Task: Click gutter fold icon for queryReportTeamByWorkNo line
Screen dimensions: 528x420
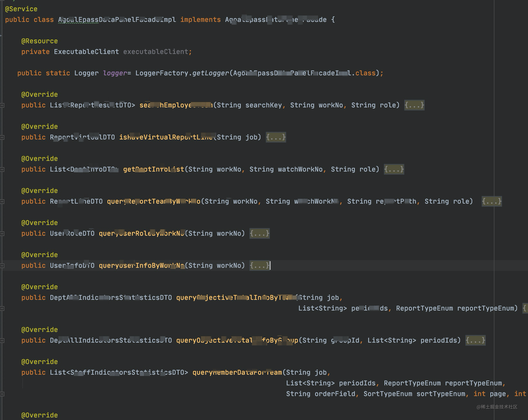Action: click(2, 201)
